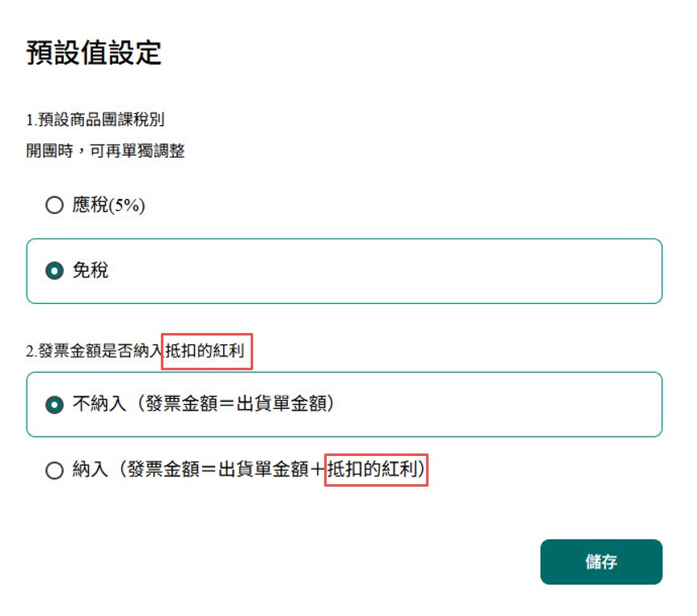
Task: Click the 儲存 button
Action: pyautogui.click(x=601, y=562)
